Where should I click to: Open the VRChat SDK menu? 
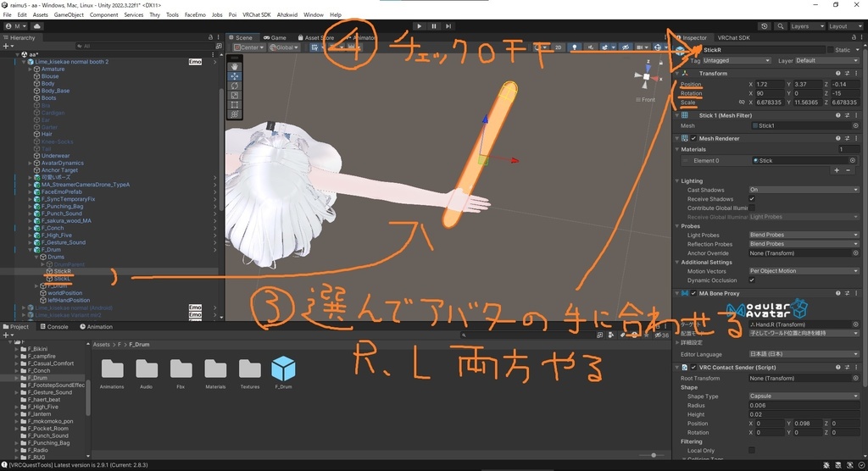(256, 15)
